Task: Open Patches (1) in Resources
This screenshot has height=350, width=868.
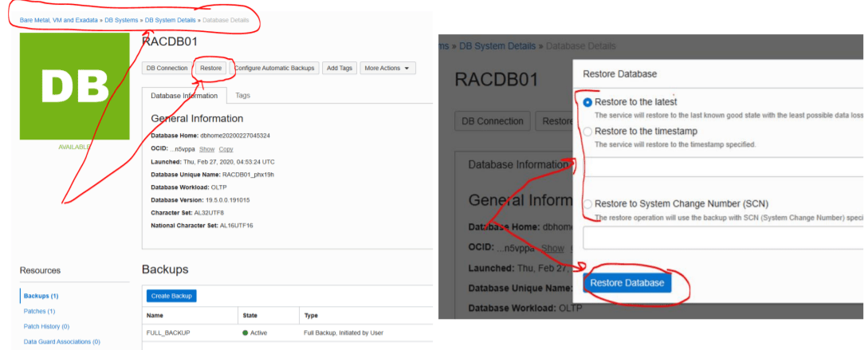Action: 40,311
